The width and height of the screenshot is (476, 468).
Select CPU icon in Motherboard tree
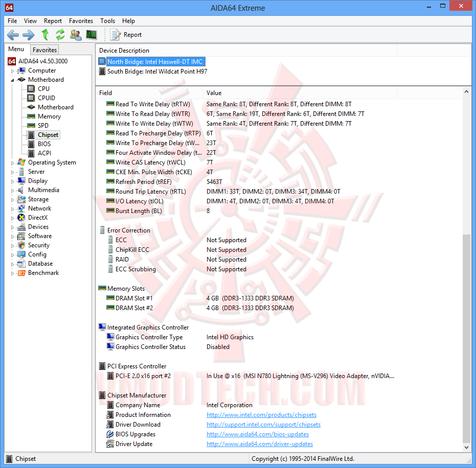(31, 88)
